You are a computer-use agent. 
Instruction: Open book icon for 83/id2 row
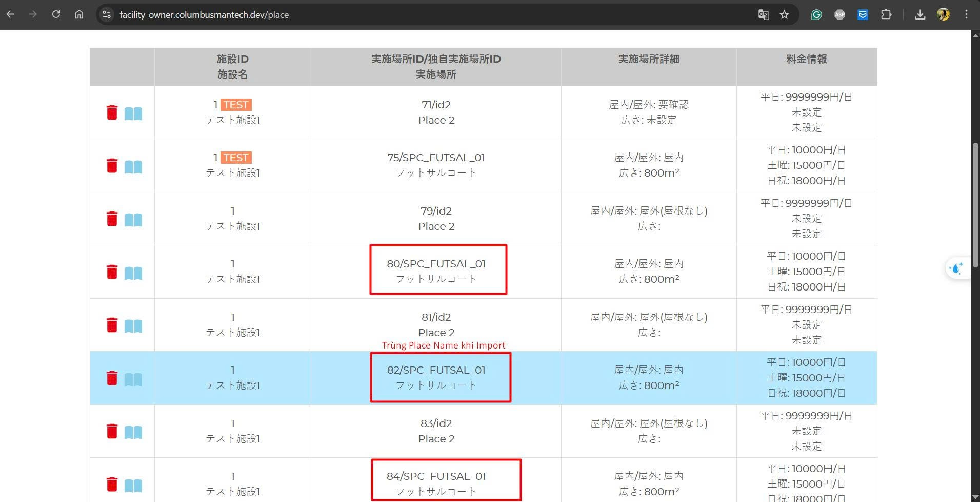[133, 432]
